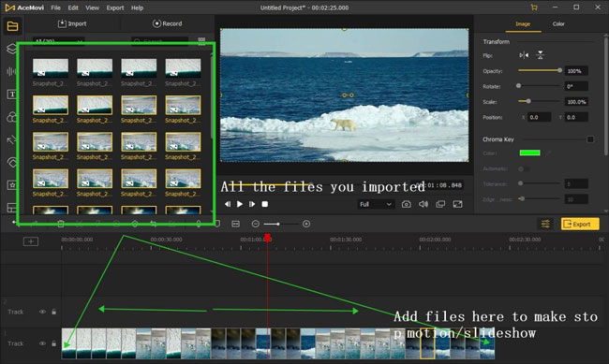609x364 pixels.
Task: Click the properties panel vertical scrollbar
Action: pos(605,95)
